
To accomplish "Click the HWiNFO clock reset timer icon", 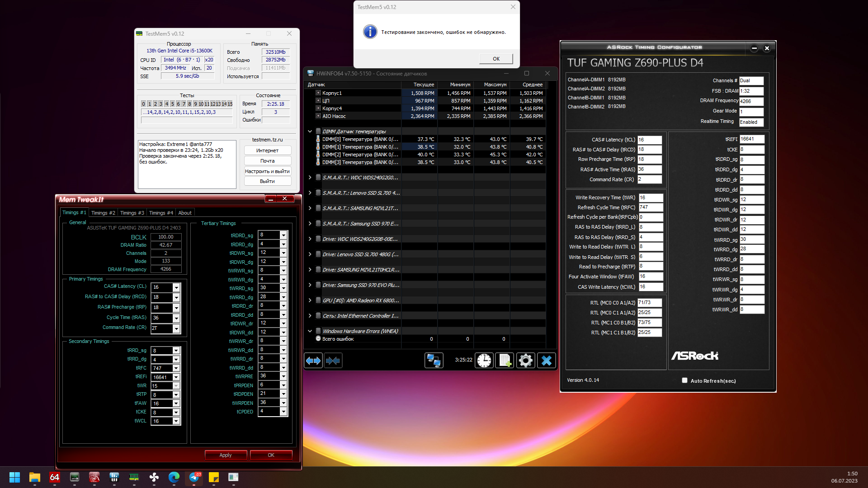I will 484,361.
